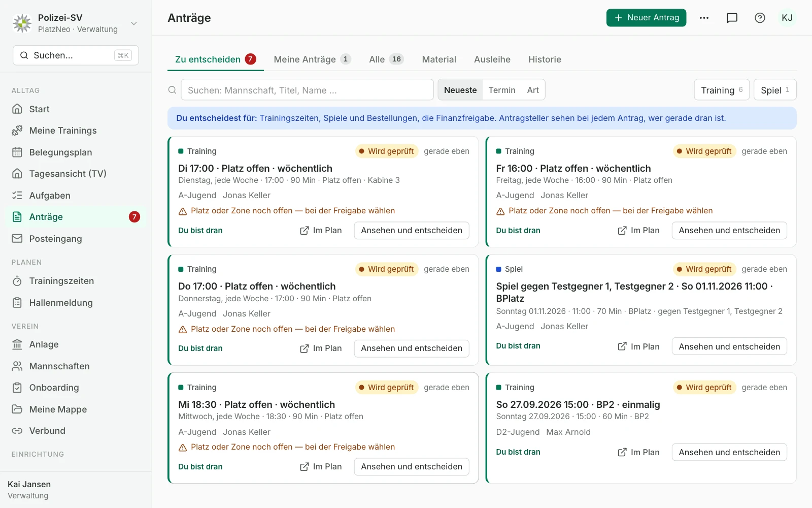This screenshot has height=508, width=812.
Task: Create a new request with Neuer Antrag
Action: point(646,18)
